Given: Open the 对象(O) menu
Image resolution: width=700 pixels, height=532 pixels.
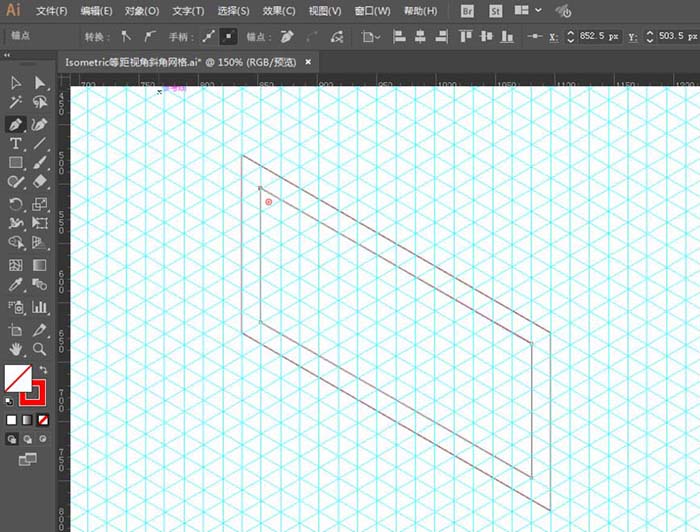Looking at the screenshot, I should coord(142,11).
